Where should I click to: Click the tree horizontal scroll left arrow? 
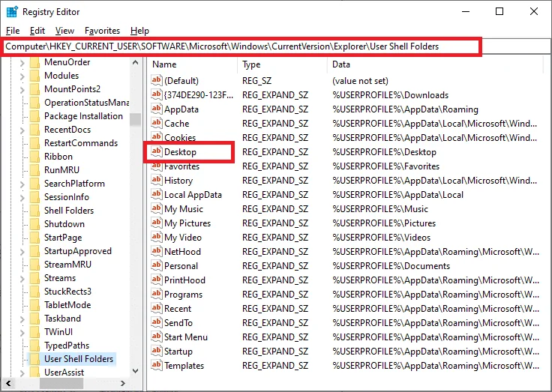(x=8, y=383)
